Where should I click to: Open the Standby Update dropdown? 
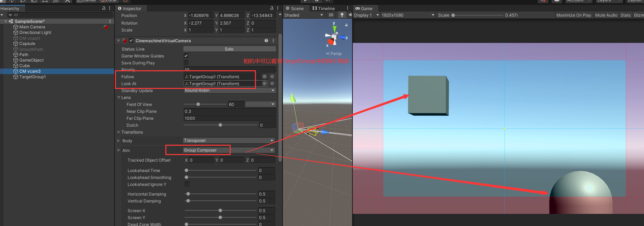click(230, 90)
